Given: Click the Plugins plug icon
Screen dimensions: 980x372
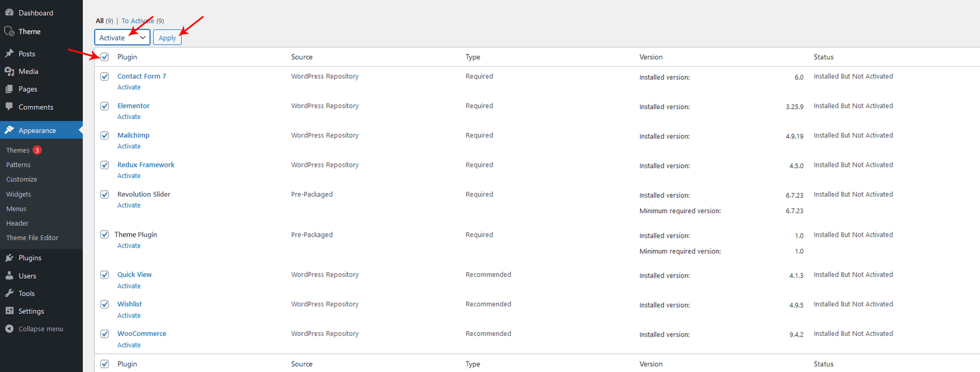Looking at the screenshot, I should [9, 258].
